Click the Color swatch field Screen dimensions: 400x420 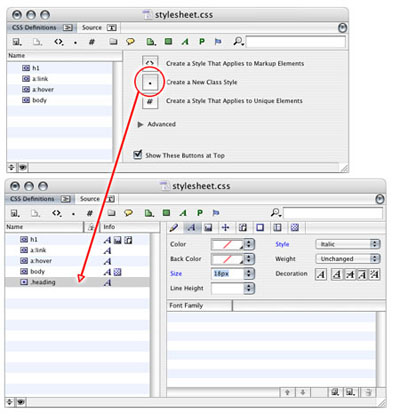click(228, 245)
